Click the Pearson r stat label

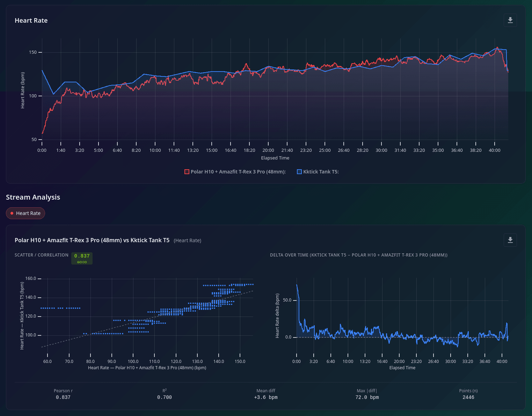coord(63,391)
